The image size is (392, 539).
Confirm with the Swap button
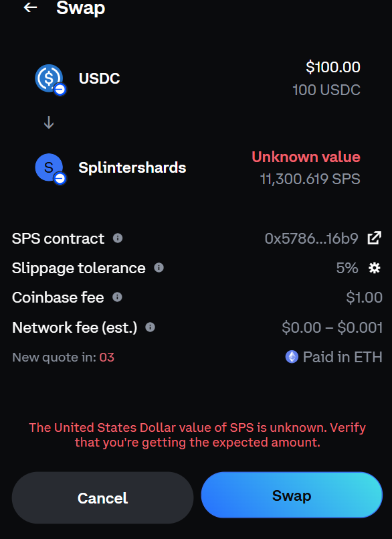point(292,495)
